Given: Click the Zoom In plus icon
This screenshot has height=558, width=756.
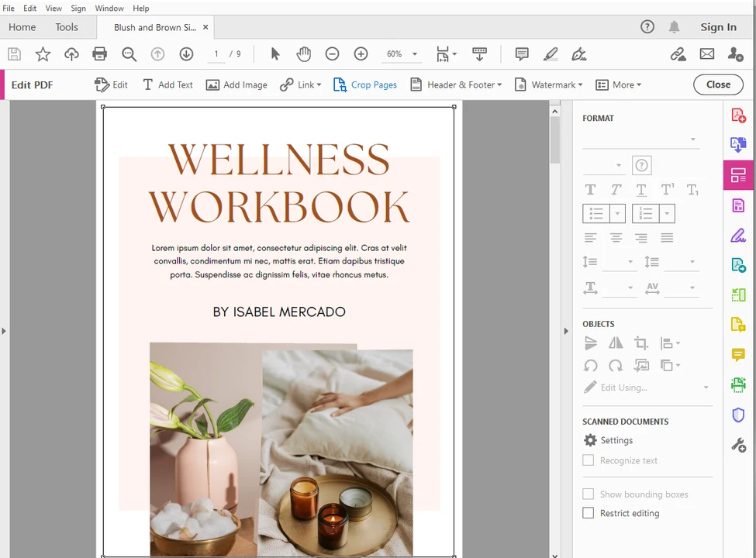Looking at the screenshot, I should click(361, 54).
